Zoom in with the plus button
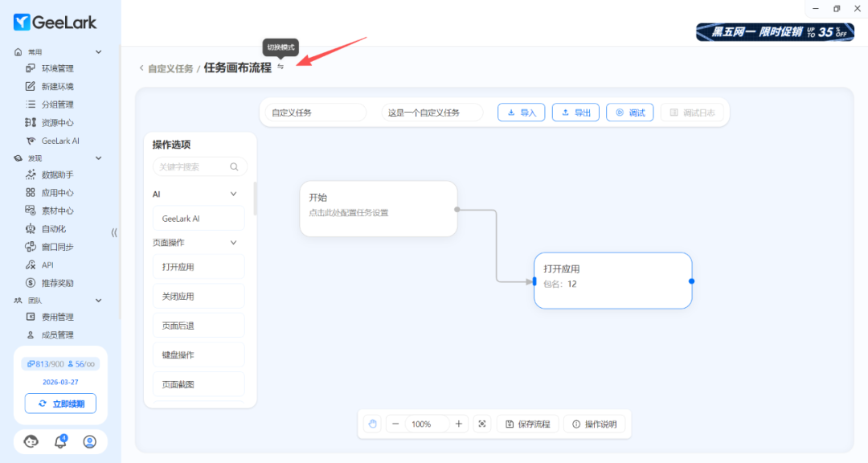 [x=458, y=424]
